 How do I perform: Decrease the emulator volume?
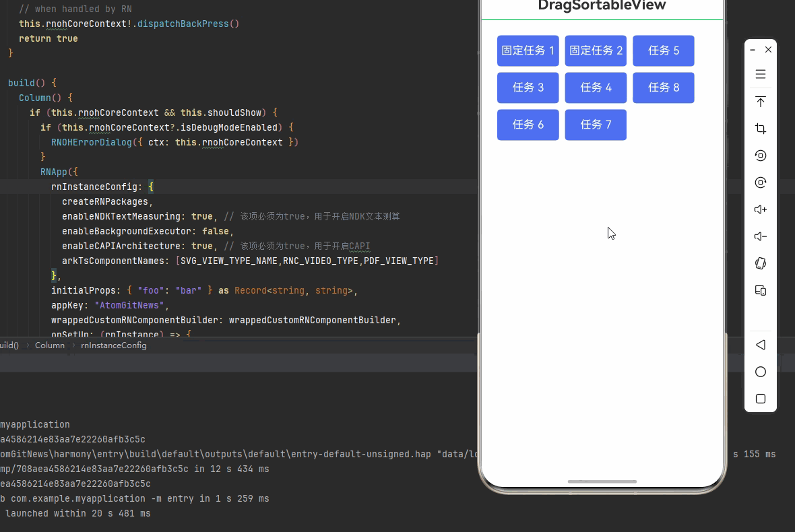point(760,236)
